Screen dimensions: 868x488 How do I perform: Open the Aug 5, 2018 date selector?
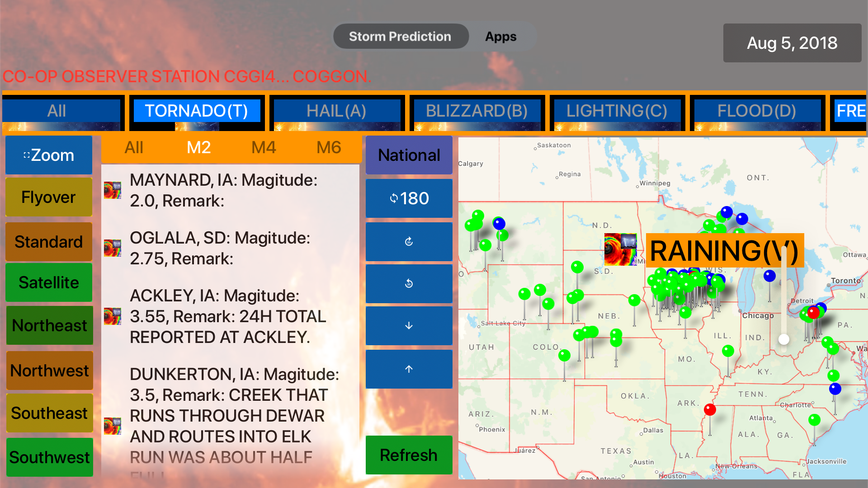click(x=792, y=43)
